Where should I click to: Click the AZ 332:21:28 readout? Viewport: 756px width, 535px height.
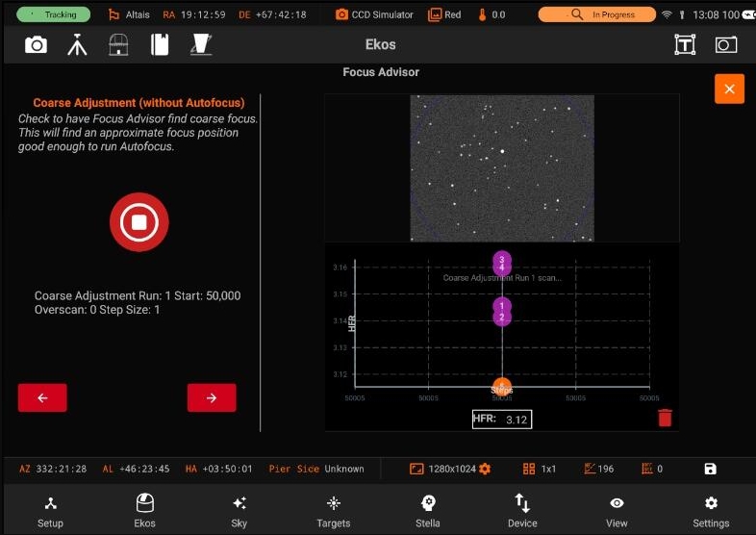[53, 469]
